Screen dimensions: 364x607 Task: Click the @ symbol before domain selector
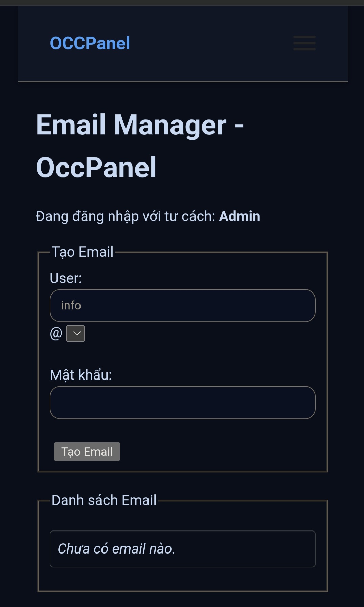(x=56, y=333)
